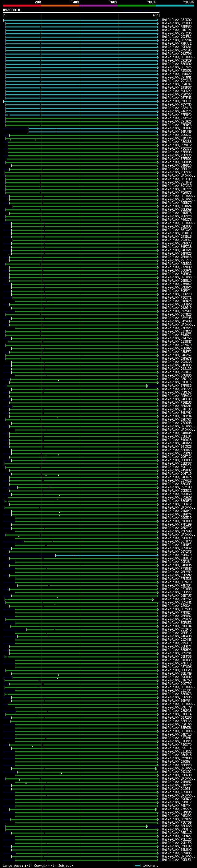This screenshot has height=868, width=197.
Task: Select hit label UniRef100_Q00GK7
Action: click(177, 135)
